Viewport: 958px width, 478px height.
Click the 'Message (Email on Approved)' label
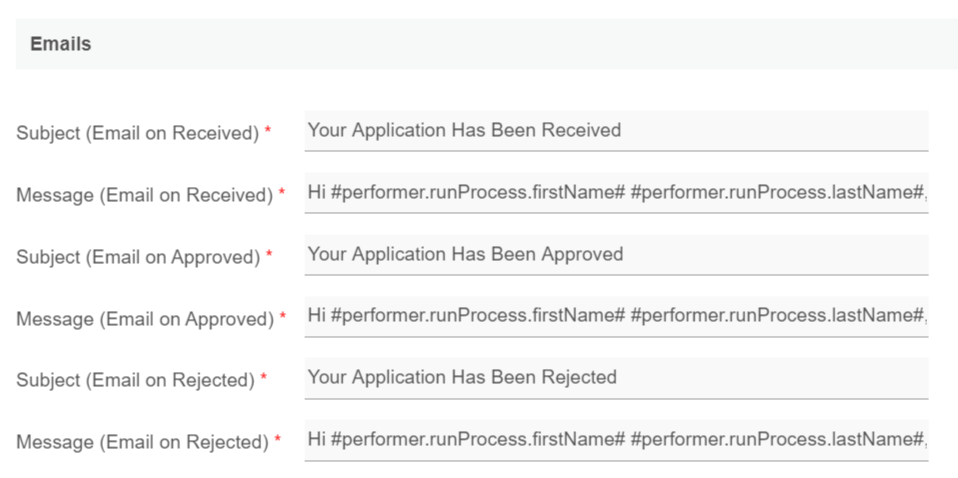[145, 319]
